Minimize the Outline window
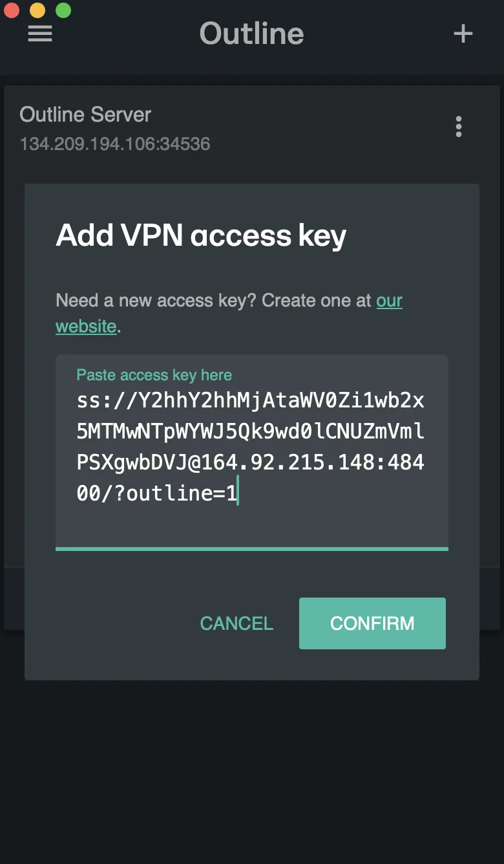This screenshot has height=864, width=504. tap(37, 10)
